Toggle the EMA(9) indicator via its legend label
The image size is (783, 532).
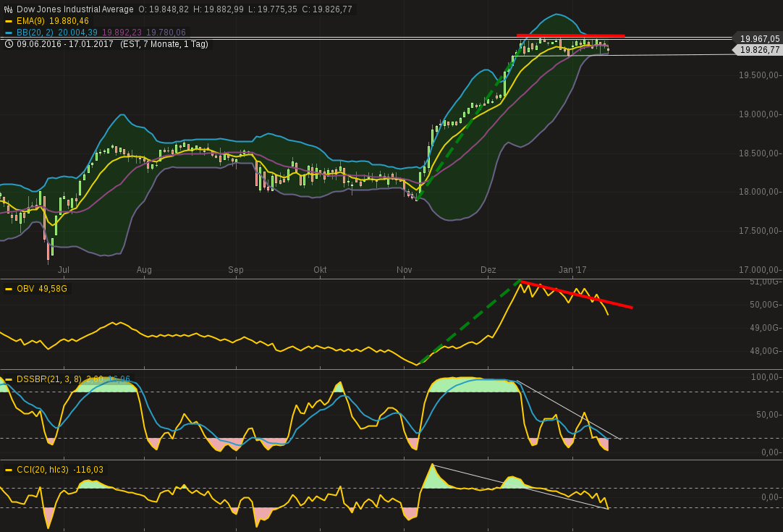tap(30, 21)
